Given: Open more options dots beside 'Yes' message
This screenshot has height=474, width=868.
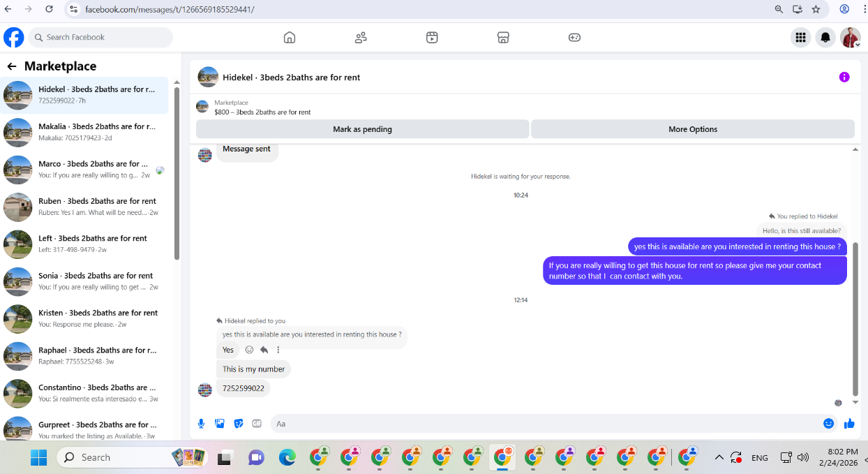Looking at the screenshot, I should tap(278, 350).
